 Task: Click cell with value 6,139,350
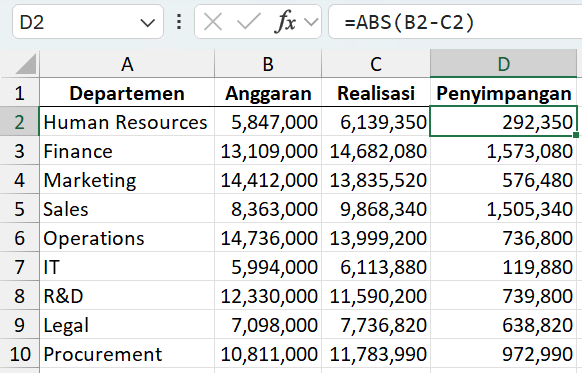pyautogui.click(x=376, y=122)
